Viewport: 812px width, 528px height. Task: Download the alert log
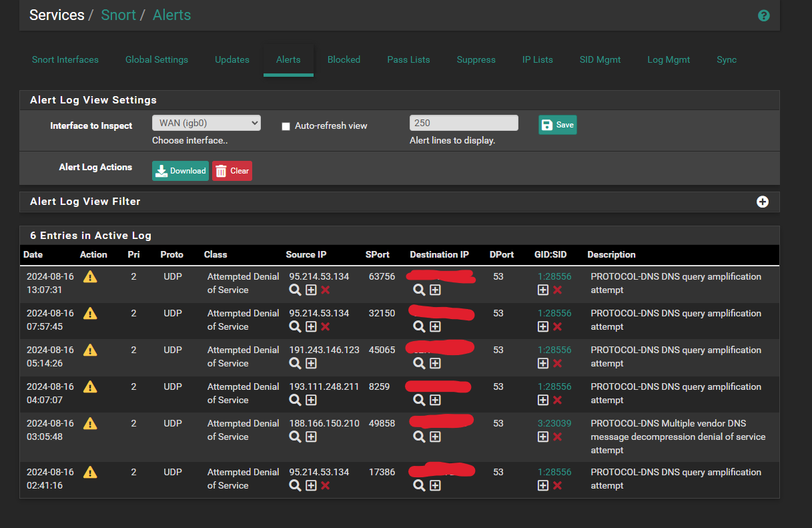180,171
